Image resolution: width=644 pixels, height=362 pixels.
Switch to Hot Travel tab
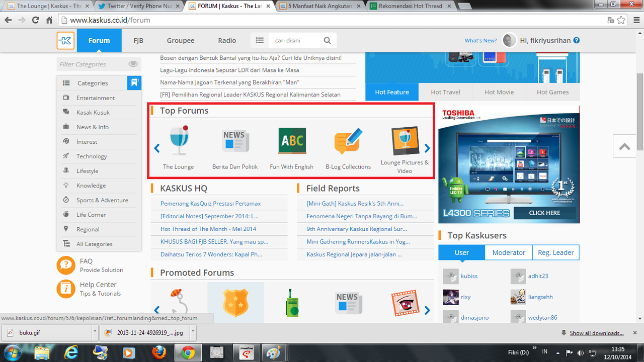point(446,92)
